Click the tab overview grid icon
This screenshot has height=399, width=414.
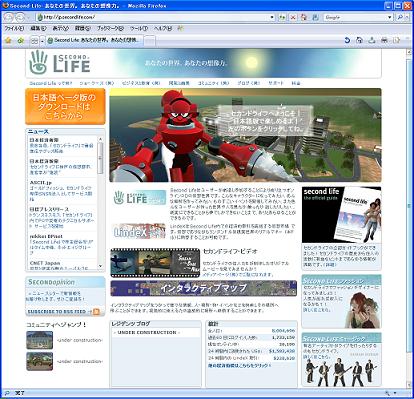34,41
